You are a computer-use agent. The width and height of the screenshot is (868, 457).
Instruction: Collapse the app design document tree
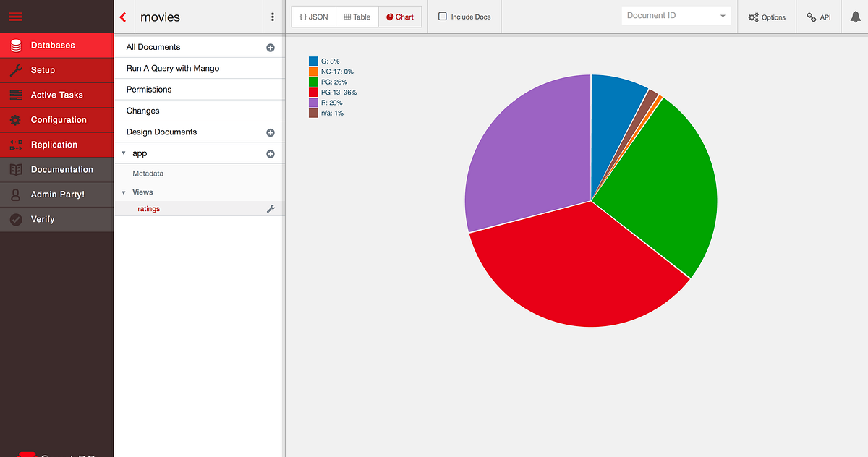pos(124,153)
